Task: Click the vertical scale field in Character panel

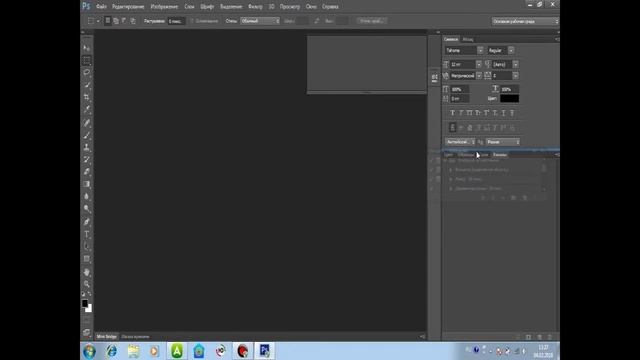Action: point(460,89)
